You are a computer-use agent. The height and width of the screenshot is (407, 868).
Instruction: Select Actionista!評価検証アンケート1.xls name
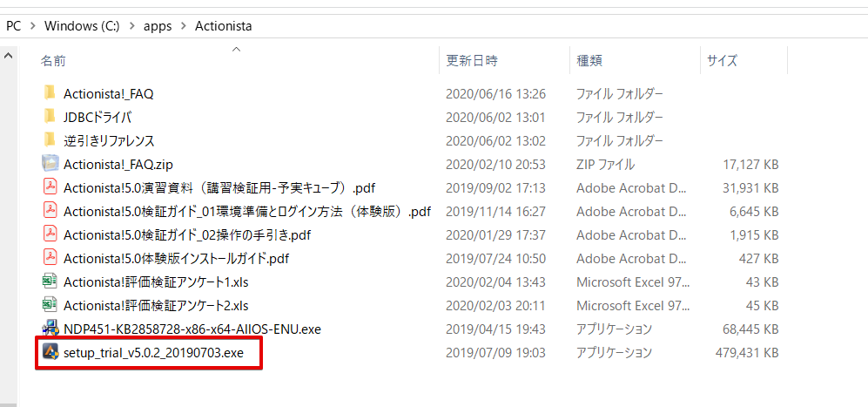pos(156,282)
